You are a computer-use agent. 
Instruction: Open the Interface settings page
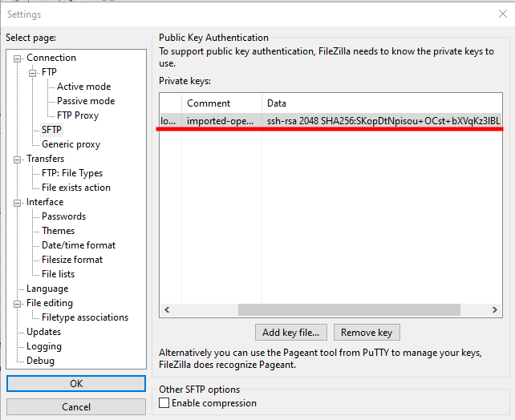(x=45, y=202)
